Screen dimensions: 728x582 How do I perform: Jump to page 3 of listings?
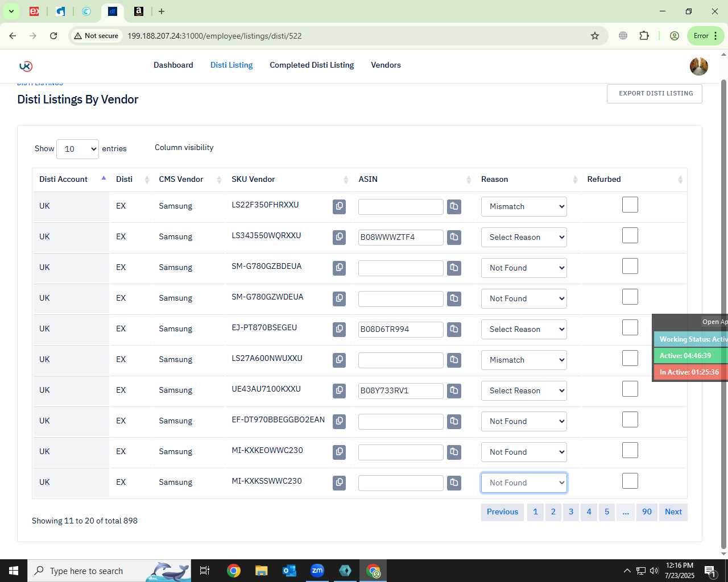click(x=571, y=512)
